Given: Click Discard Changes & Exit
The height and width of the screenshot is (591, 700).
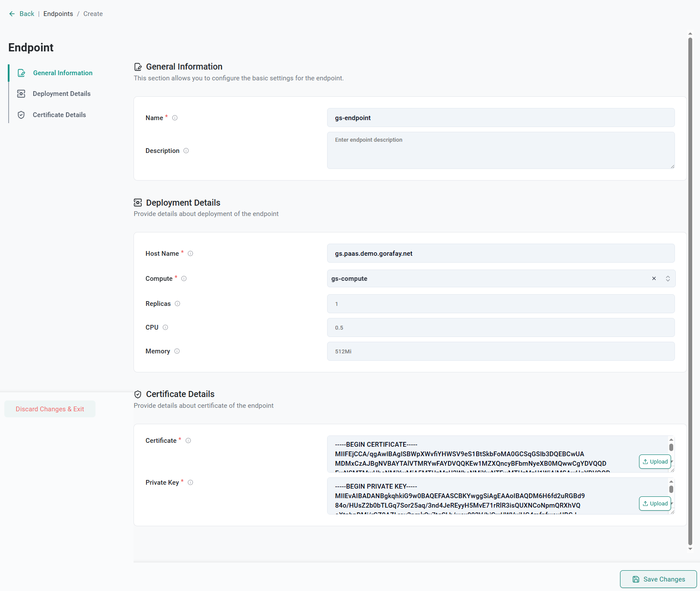Looking at the screenshot, I should (x=50, y=409).
